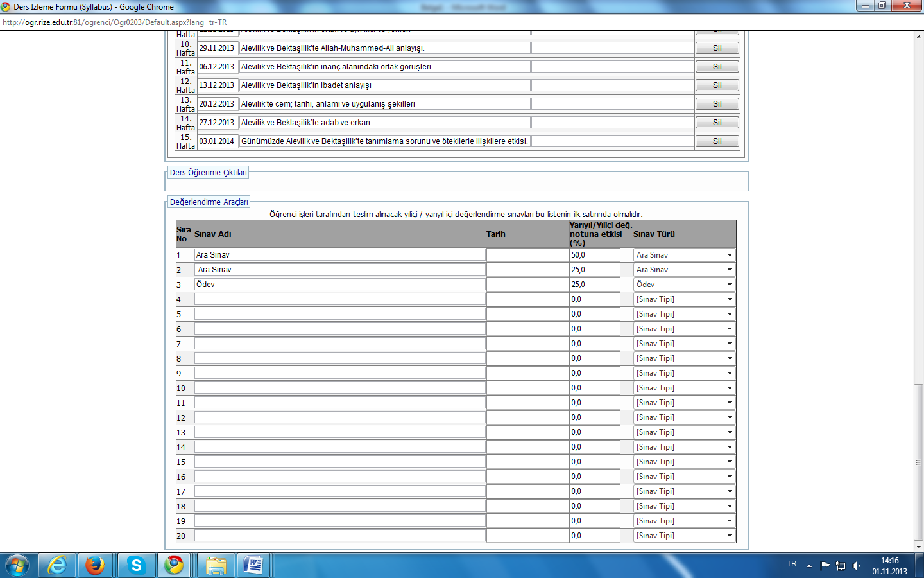Click Ders Öğrenme Çıktıları section label

click(x=208, y=173)
